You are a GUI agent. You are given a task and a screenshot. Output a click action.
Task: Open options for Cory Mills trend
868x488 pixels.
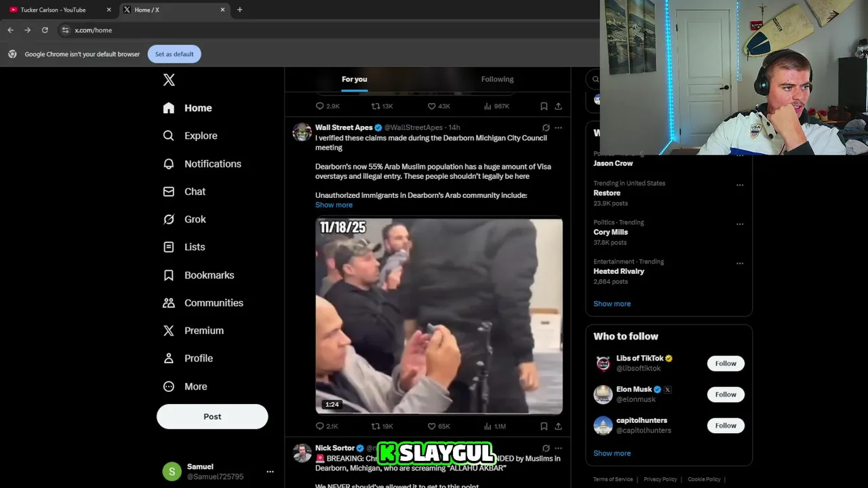pyautogui.click(x=740, y=224)
